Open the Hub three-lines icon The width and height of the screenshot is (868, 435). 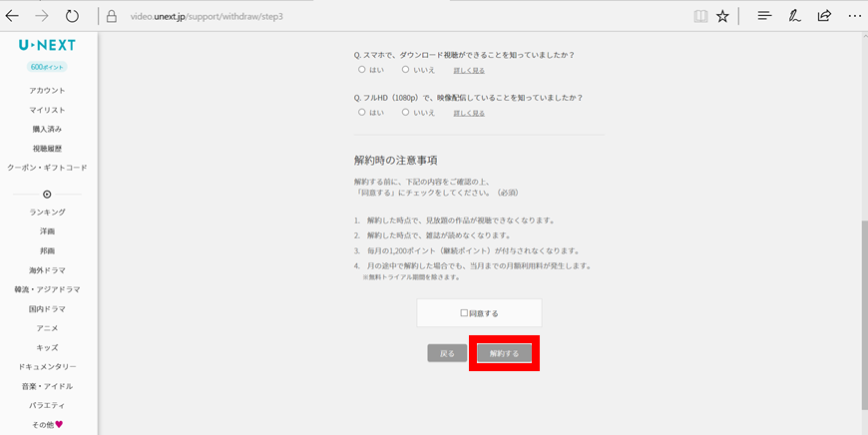pyautogui.click(x=765, y=16)
